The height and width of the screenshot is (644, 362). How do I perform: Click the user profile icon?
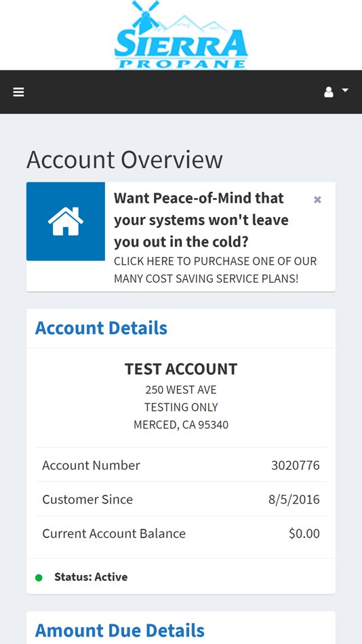point(328,92)
